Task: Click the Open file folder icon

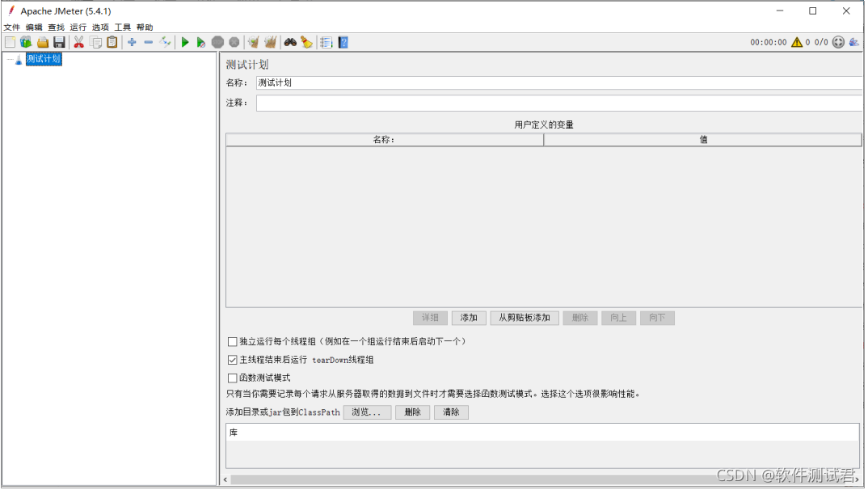Action: coord(43,42)
